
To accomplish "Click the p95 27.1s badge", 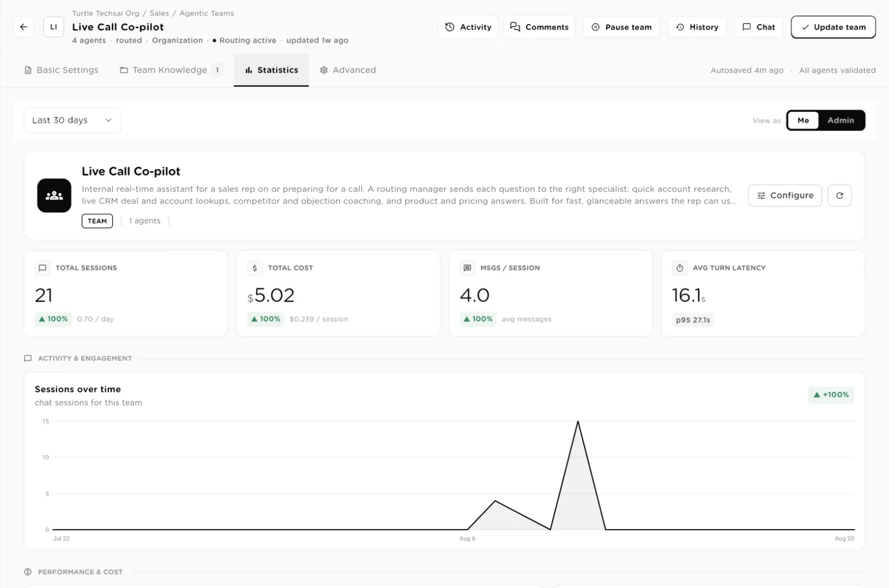I will pyautogui.click(x=693, y=320).
